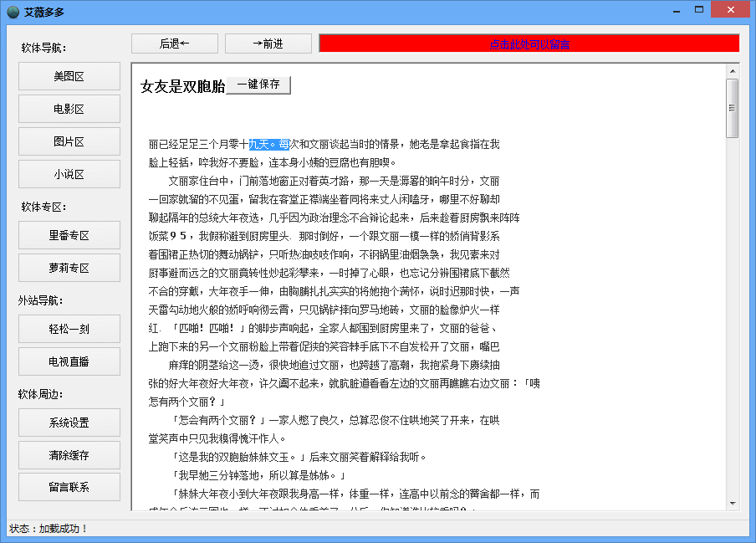The height and width of the screenshot is (543, 756).
Task: Click the 一键保存 save button
Action: pyautogui.click(x=258, y=85)
